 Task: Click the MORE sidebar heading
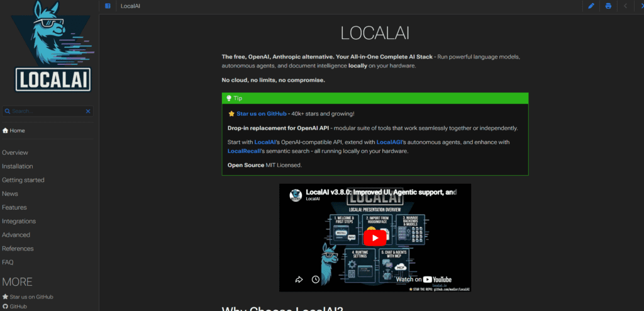click(17, 282)
